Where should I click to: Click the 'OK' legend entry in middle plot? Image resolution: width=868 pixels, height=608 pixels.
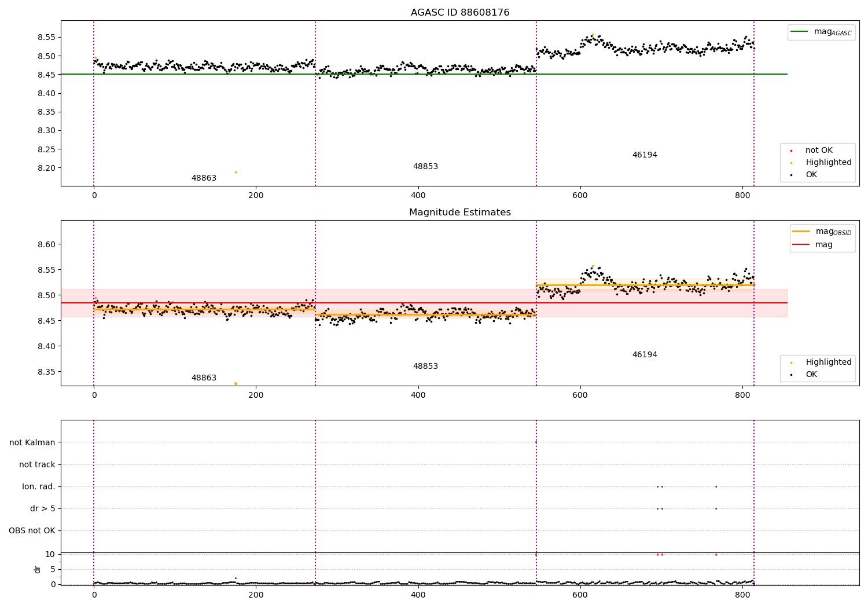pyautogui.click(x=804, y=375)
